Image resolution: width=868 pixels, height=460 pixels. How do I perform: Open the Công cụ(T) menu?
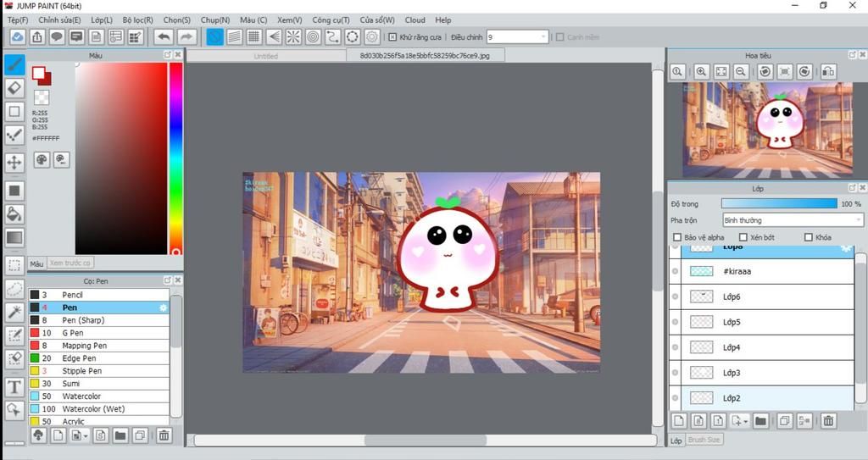click(331, 20)
